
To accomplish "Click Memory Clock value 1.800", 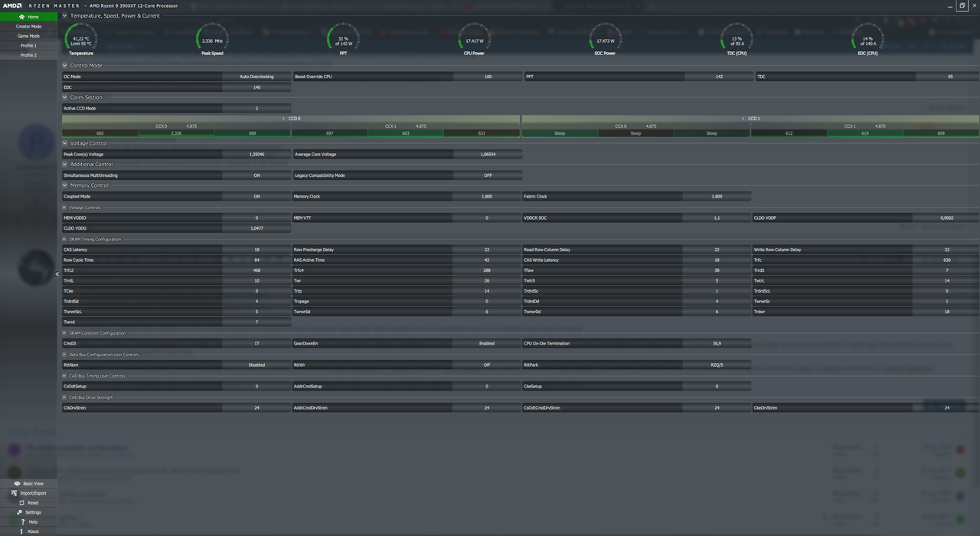I will point(488,197).
